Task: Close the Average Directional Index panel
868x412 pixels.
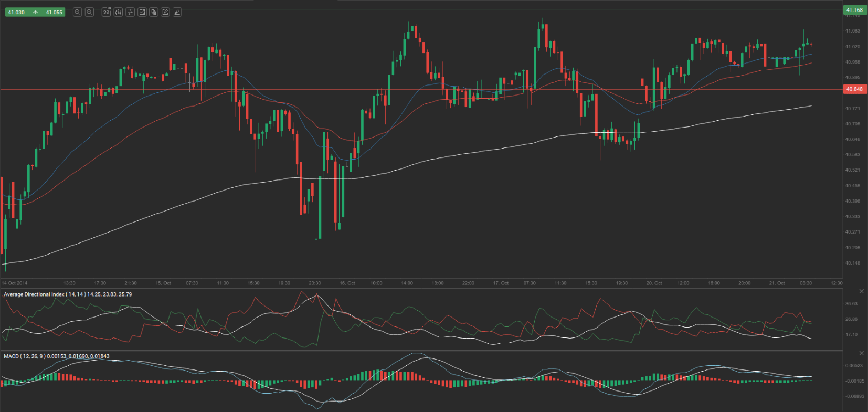Action: tap(861, 291)
